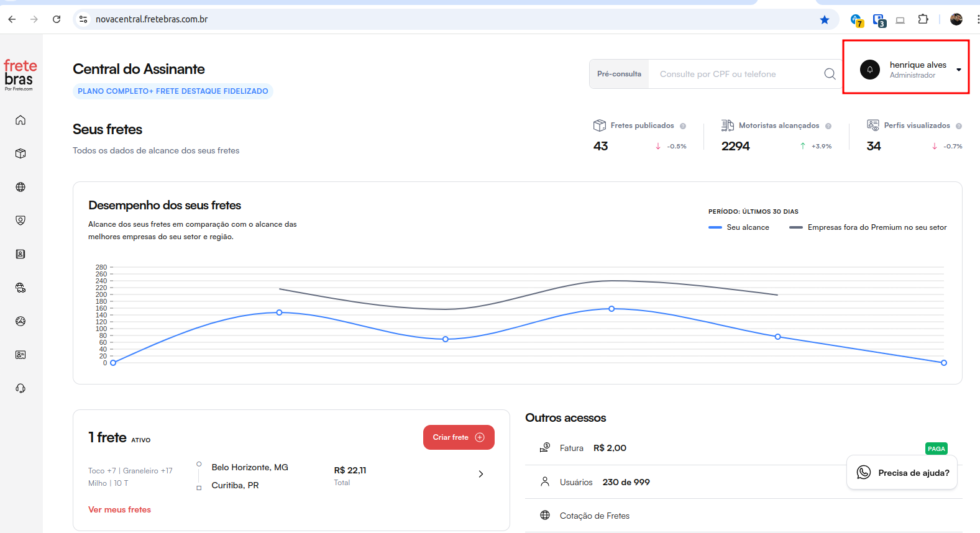
Task: Click the Precisa de ajuda? WhatsApp button
Action: 902,473
